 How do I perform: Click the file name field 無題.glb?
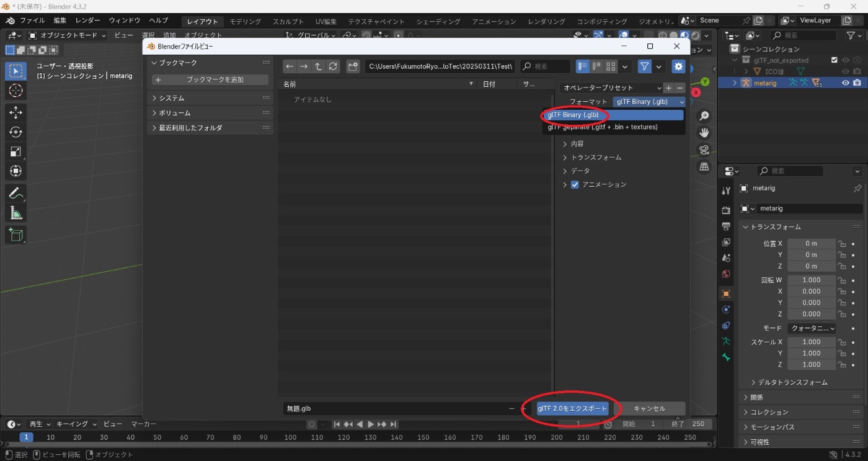coord(394,408)
